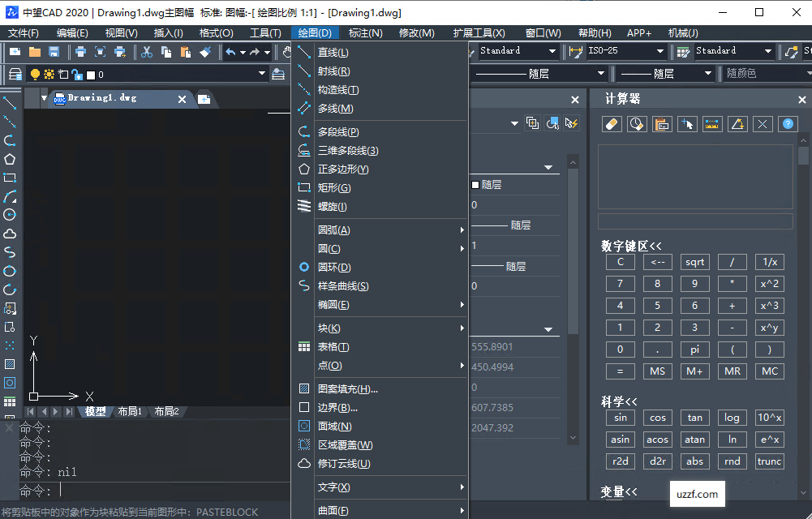This screenshot has height=519, width=812.
Task: Click the Save icon in the toolbar
Action: [x=54, y=52]
